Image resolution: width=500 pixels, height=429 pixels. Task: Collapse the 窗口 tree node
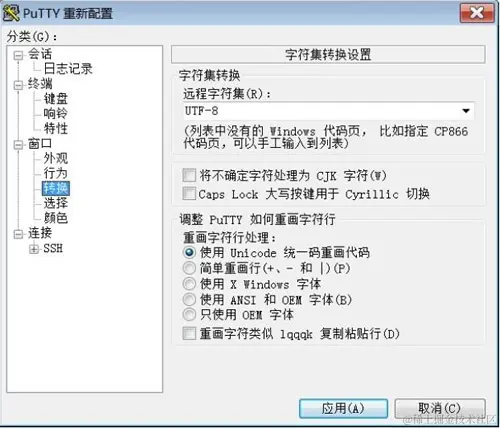(18, 145)
